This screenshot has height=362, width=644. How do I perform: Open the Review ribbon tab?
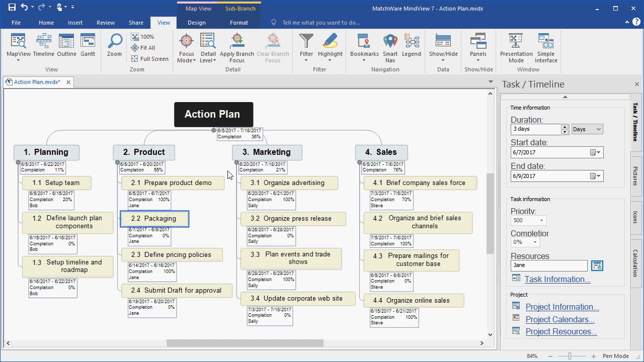coord(106,23)
